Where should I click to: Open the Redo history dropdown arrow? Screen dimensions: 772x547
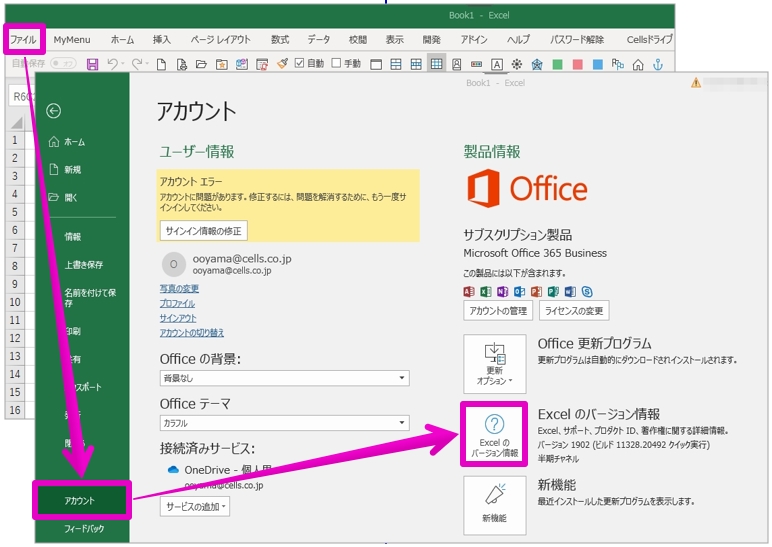(147, 64)
